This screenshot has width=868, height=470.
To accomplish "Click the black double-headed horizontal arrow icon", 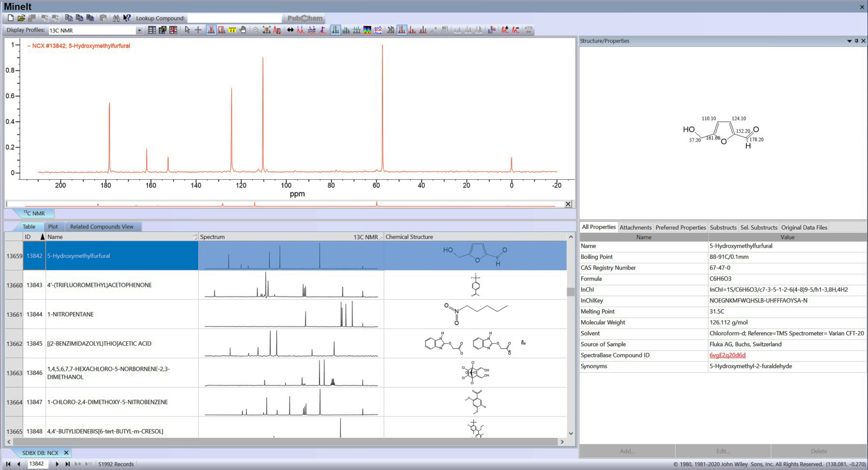I will 290,30.
